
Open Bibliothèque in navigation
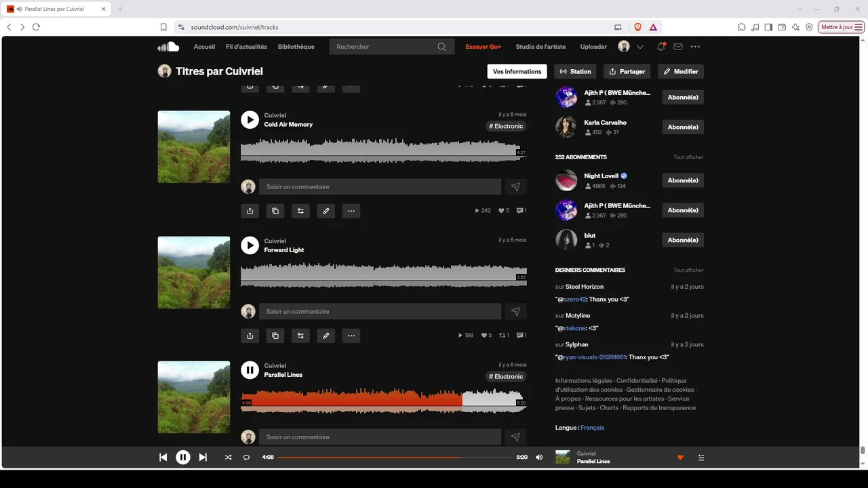coord(296,47)
